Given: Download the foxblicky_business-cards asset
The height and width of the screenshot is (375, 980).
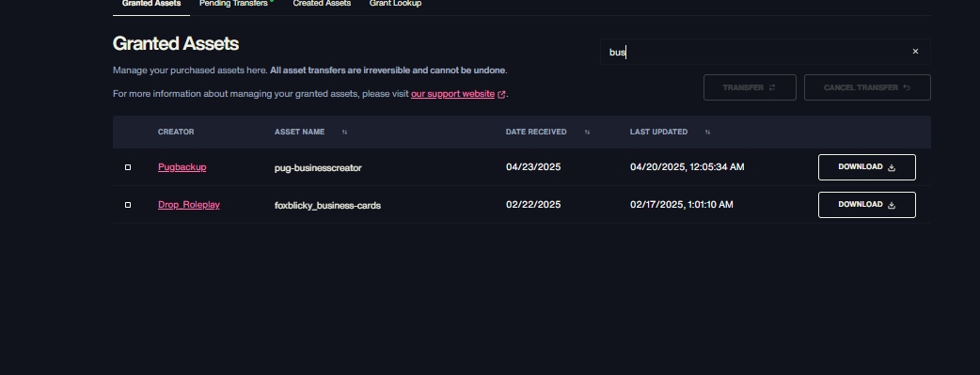Looking at the screenshot, I should pyautogui.click(x=867, y=204).
